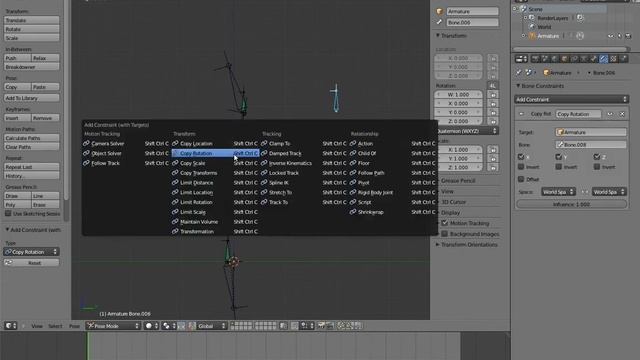Image resolution: width=640 pixels, height=360 pixels.
Task: Click Insert keyframe button
Action: point(17,118)
